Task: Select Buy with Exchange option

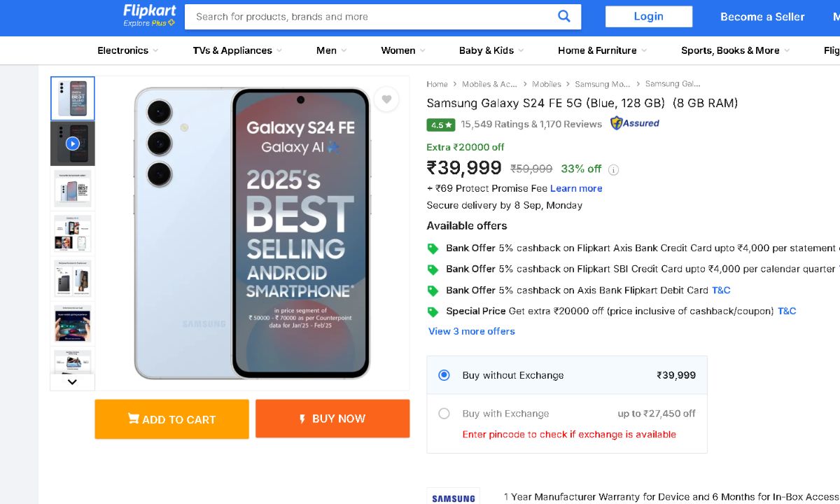Action: (444, 414)
